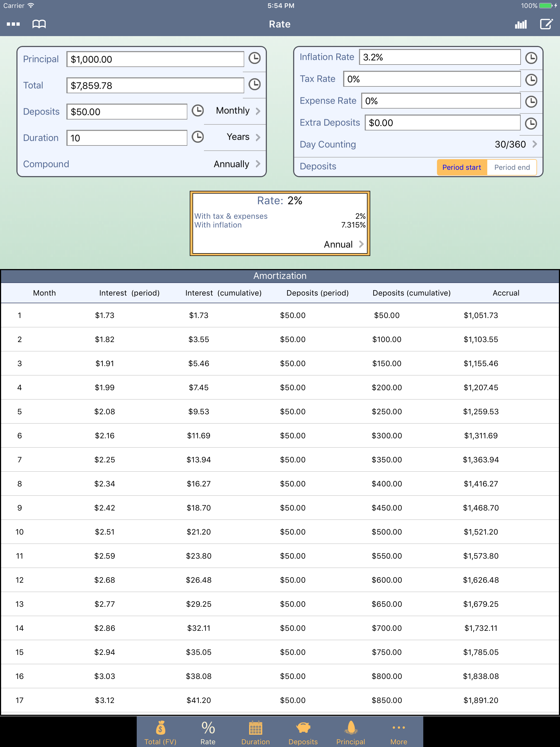Viewport: 560px width, 747px height.
Task: Tap the Interest (cumulative) column header
Action: pos(223,293)
